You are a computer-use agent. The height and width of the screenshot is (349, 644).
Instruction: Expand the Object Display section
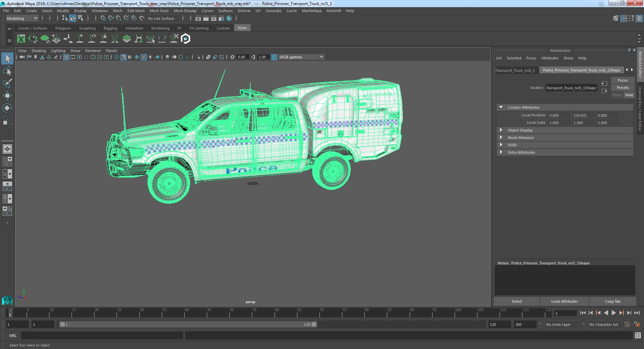click(x=501, y=130)
